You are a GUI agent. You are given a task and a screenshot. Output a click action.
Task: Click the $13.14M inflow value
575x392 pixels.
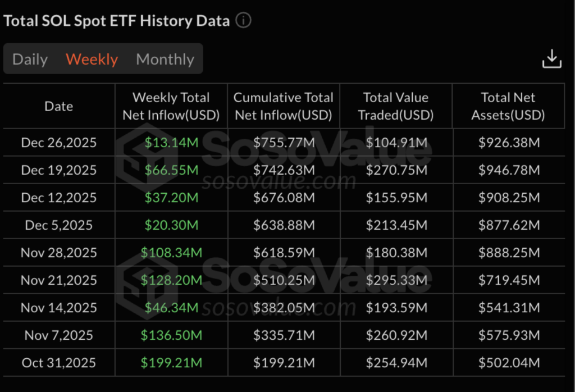(x=171, y=142)
